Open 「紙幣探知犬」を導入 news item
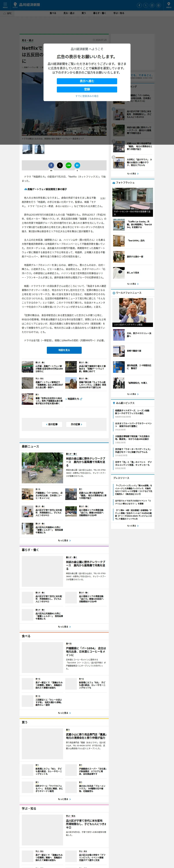The height and width of the screenshot is (868, 174). 132,383
